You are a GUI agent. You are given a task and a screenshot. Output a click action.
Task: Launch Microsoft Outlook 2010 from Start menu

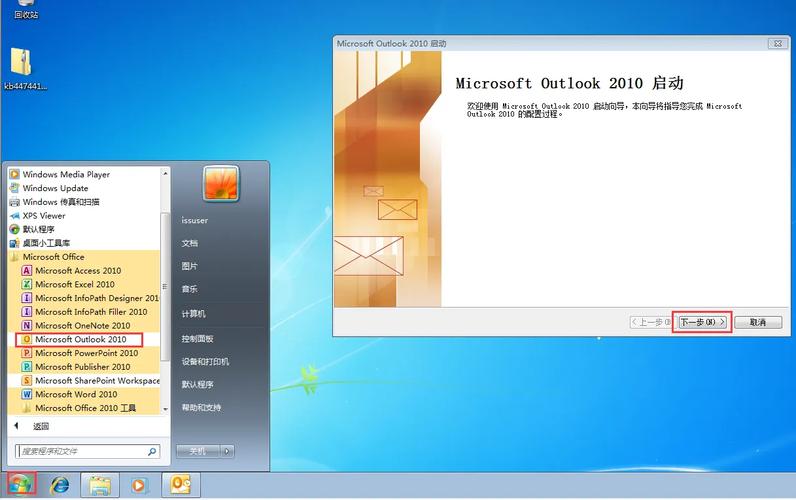pos(79,339)
